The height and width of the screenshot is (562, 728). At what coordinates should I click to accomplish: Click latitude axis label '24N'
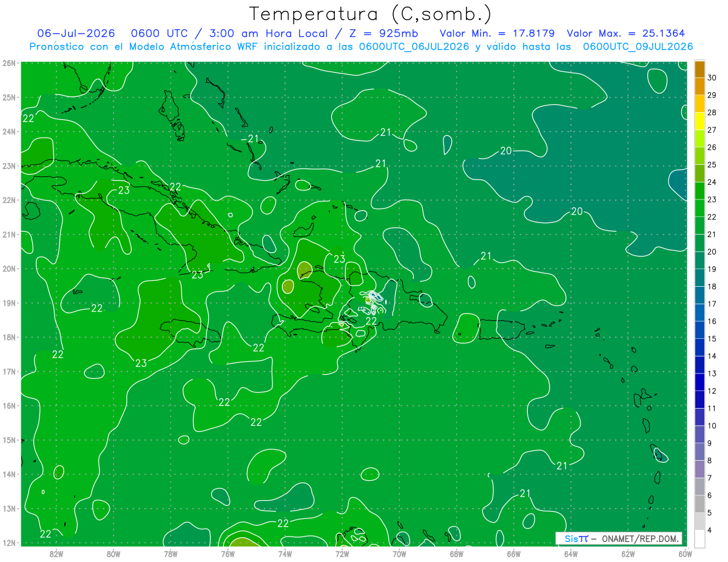(8, 132)
